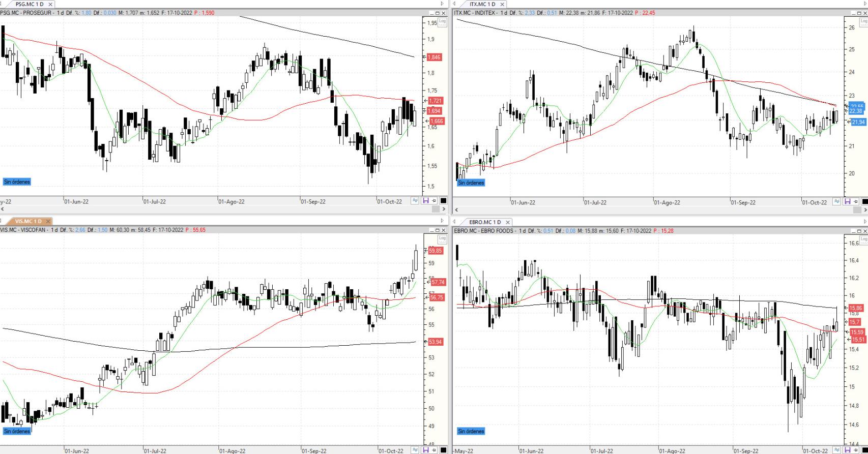Click the indicators icon below the Prosegur chart
The image size is (868, 454).
[x=415, y=201]
